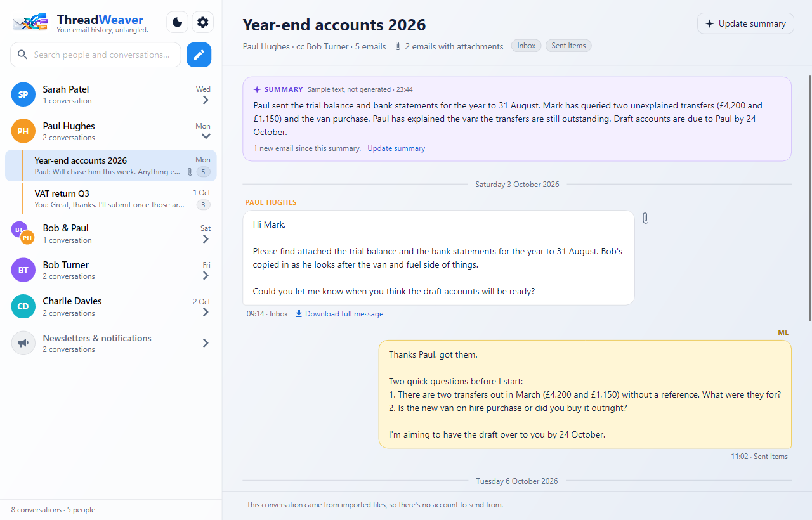Focus the search people and conversations field
This screenshot has height=520, width=812.
click(x=96, y=55)
